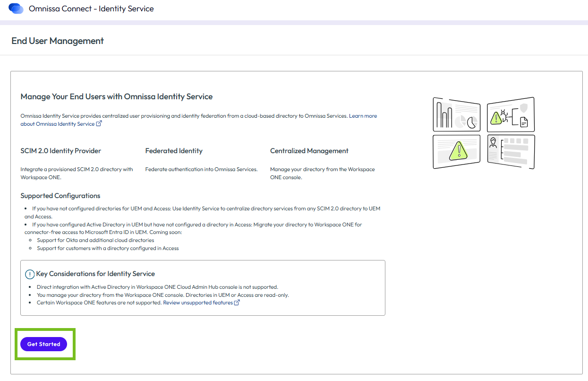Click Manage Your End Users with Omnissa heading
The height and width of the screenshot is (381, 588).
click(x=117, y=96)
